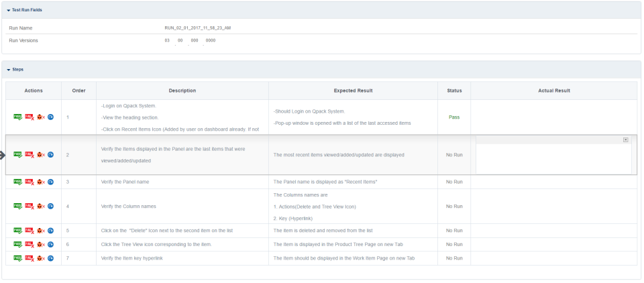This screenshot has height=283, width=644.
Task: Fail step 6 Tree View icon test
Action: click(x=29, y=244)
